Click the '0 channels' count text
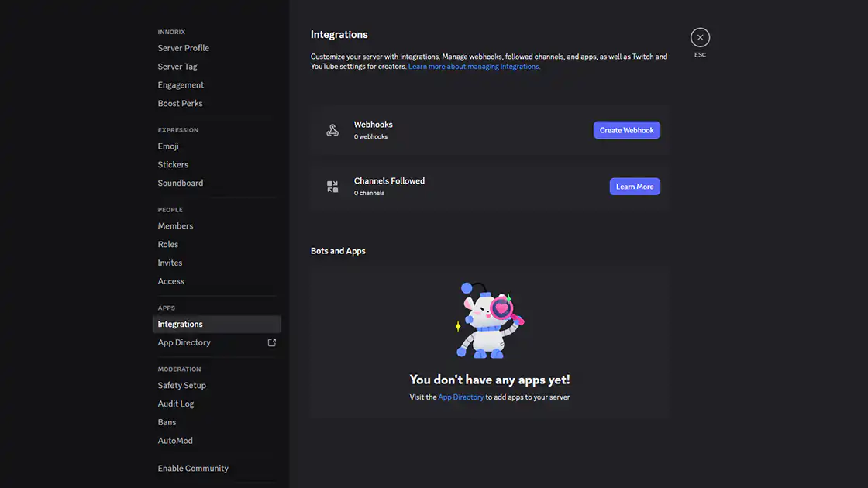This screenshot has height=488, width=868. 369,193
